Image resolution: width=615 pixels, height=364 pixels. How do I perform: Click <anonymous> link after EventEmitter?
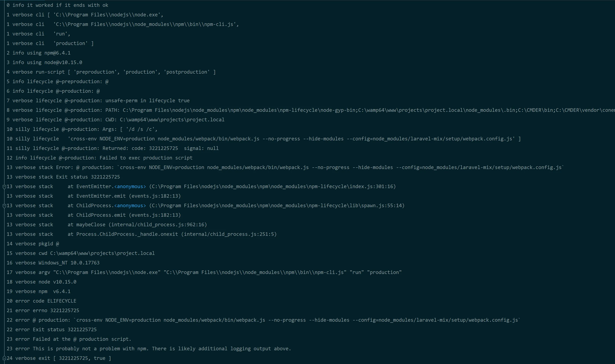(x=130, y=186)
